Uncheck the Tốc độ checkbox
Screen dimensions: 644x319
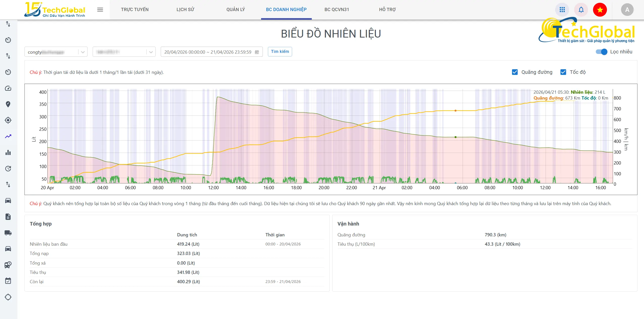coord(563,72)
